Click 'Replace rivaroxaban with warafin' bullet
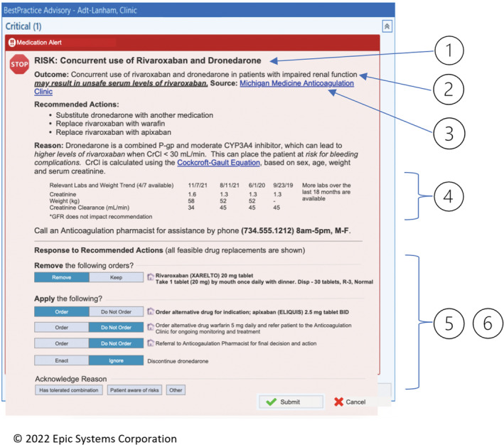The width and height of the screenshot is (504, 445). [x=110, y=124]
